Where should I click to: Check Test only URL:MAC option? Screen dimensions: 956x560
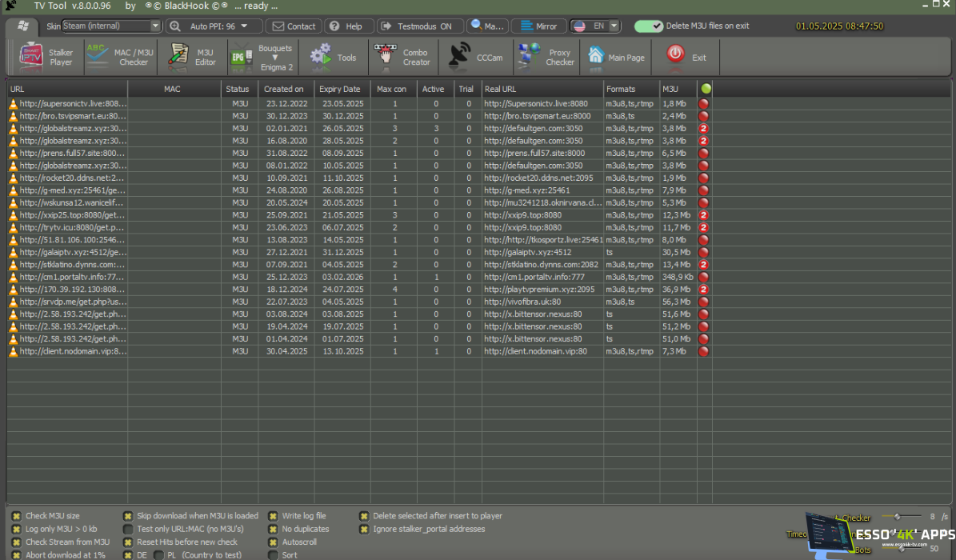click(x=129, y=529)
